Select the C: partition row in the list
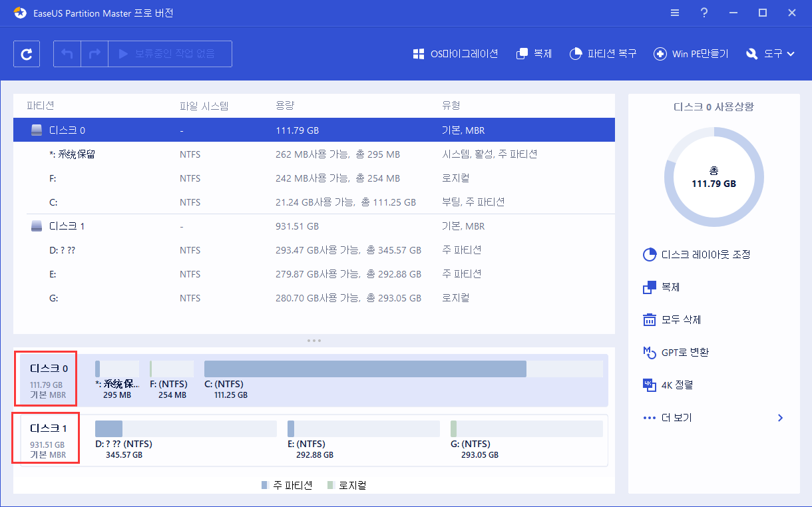This screenshot has height=507, width=812. (266, 202)
